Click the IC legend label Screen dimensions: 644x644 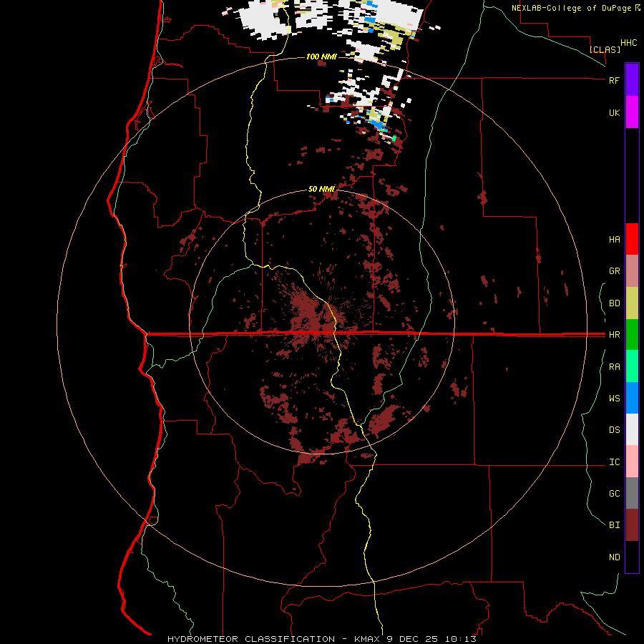pos(614,462)
